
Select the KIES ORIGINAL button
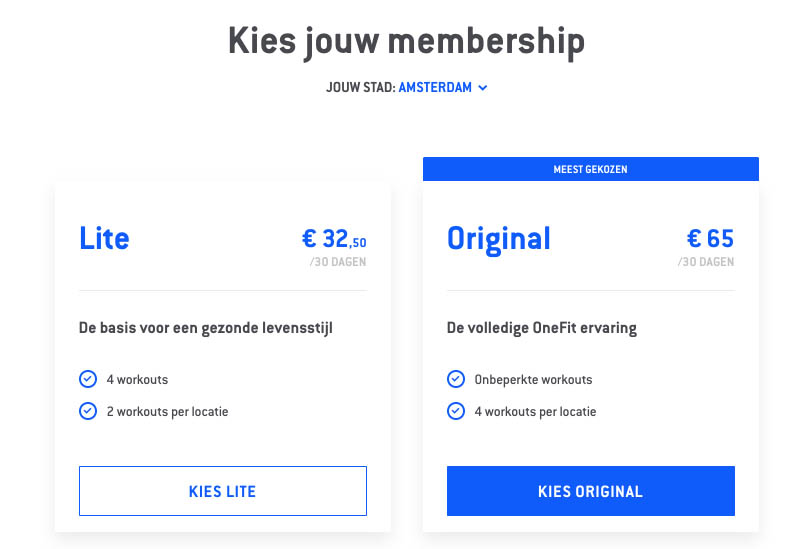pyautogui.click(x=591, y=491)
